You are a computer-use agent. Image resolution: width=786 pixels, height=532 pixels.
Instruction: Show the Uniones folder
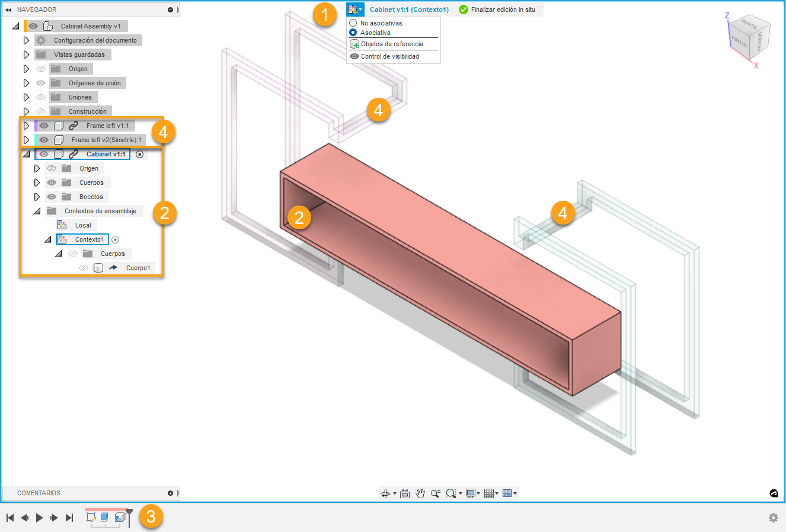click(x=41, y=97)
